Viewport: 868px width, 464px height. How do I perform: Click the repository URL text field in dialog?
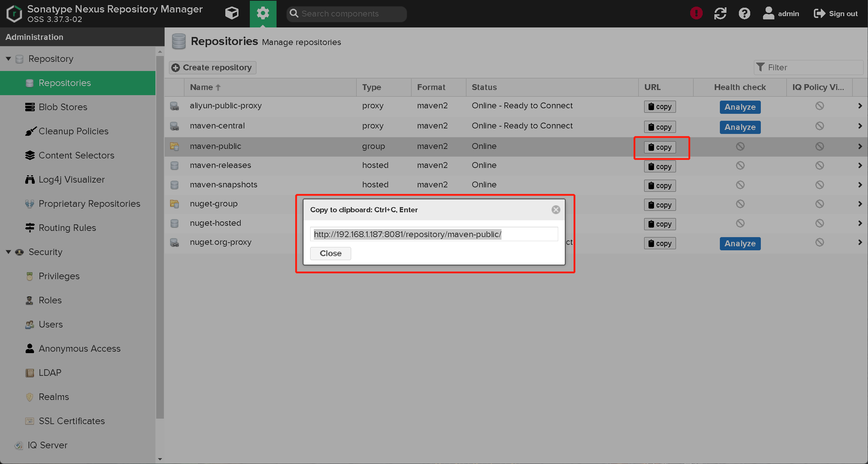point(434,234)
